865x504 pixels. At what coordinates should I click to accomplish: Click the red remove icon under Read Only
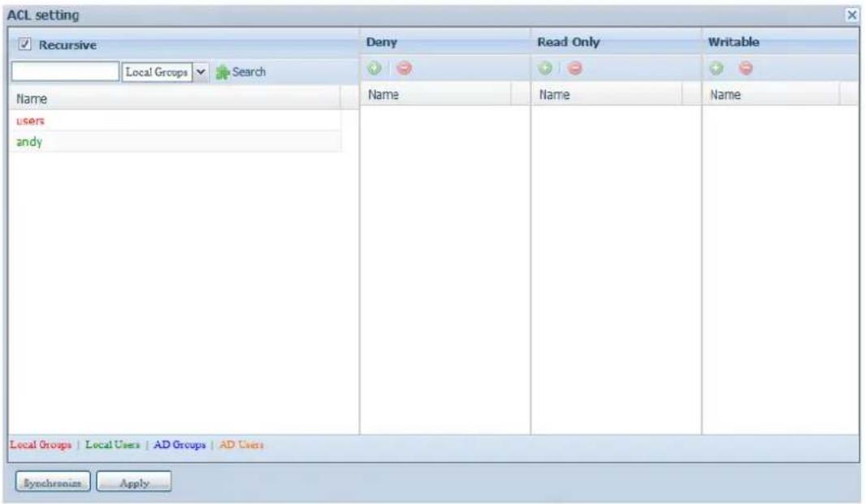[574, 71]
